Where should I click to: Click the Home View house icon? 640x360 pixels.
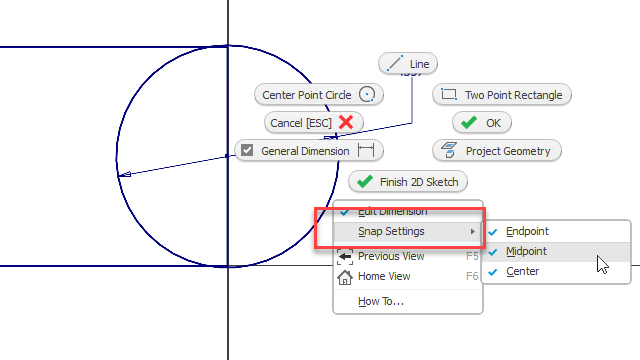[345, 277]
